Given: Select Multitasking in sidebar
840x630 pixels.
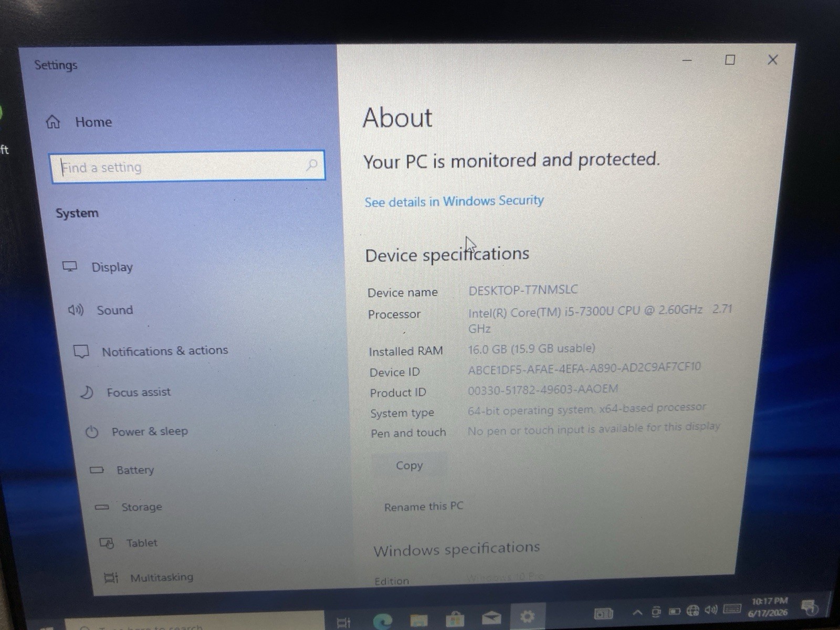Looking at the screenshot, I should (149, 577).
